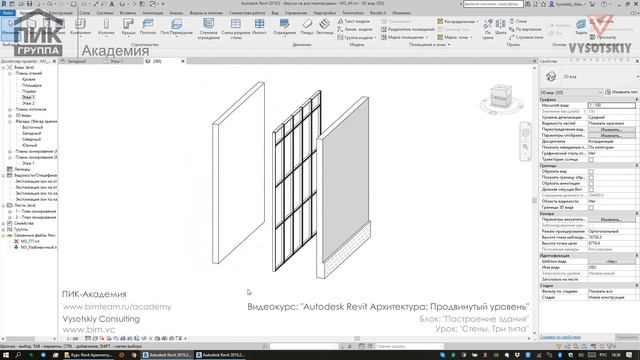
Task: Open Windows Start button on taskbar
Action: pyautogui.click(x=6, y=355)
